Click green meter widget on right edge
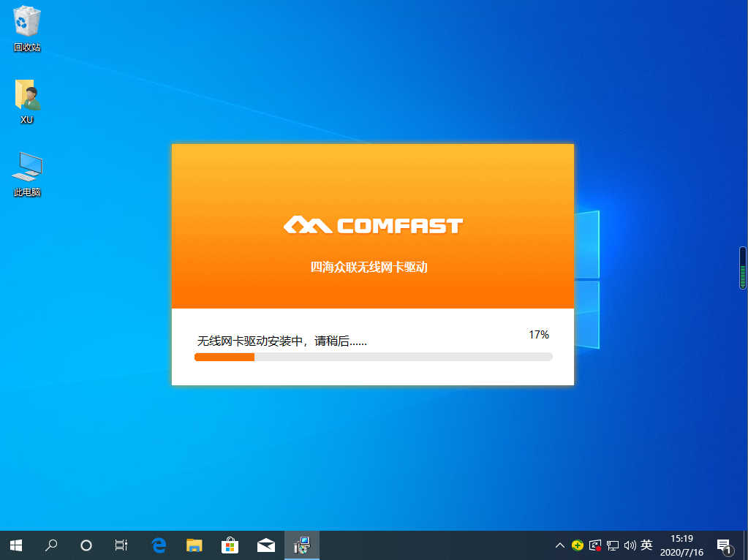This screenshot has width=748, height=560. coord(742,268)
